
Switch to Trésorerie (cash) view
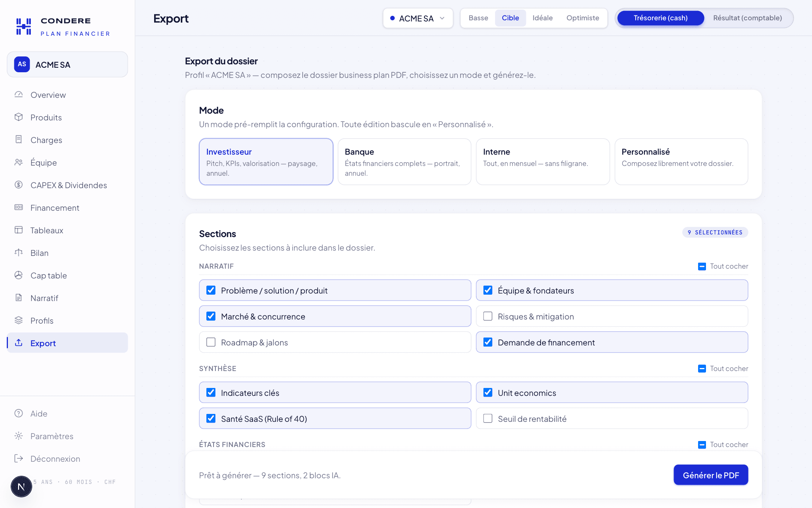click(x=661, y=18)
